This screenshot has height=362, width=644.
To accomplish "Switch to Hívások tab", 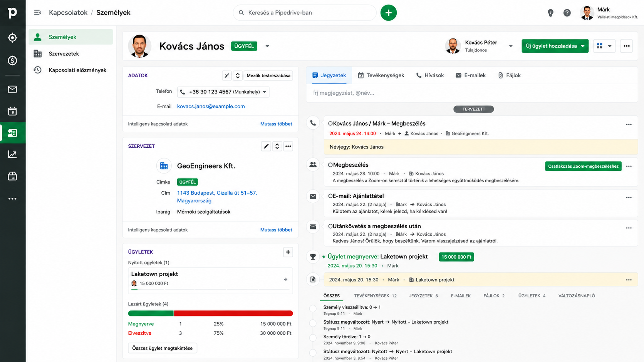I will pos(430,75).
